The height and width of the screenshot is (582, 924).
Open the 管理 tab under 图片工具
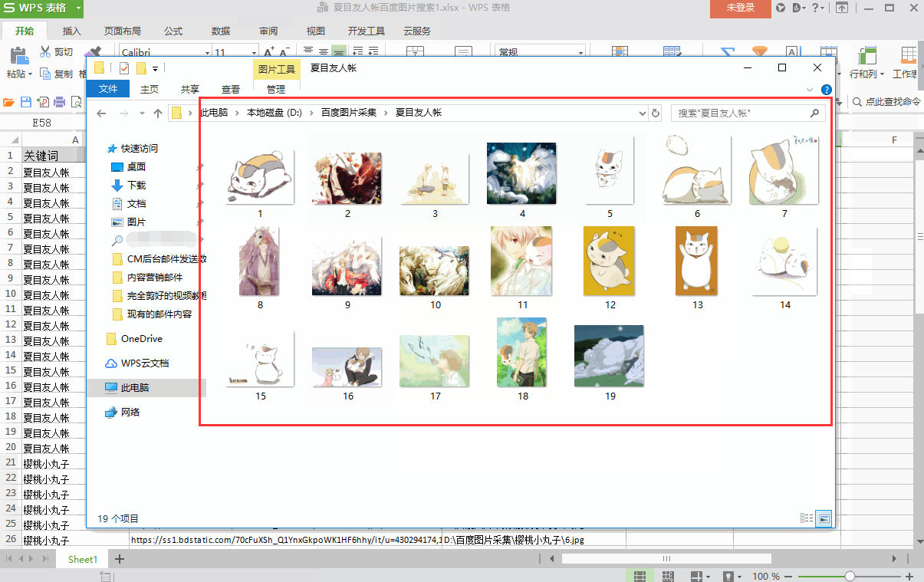click(x=276, y=89)
